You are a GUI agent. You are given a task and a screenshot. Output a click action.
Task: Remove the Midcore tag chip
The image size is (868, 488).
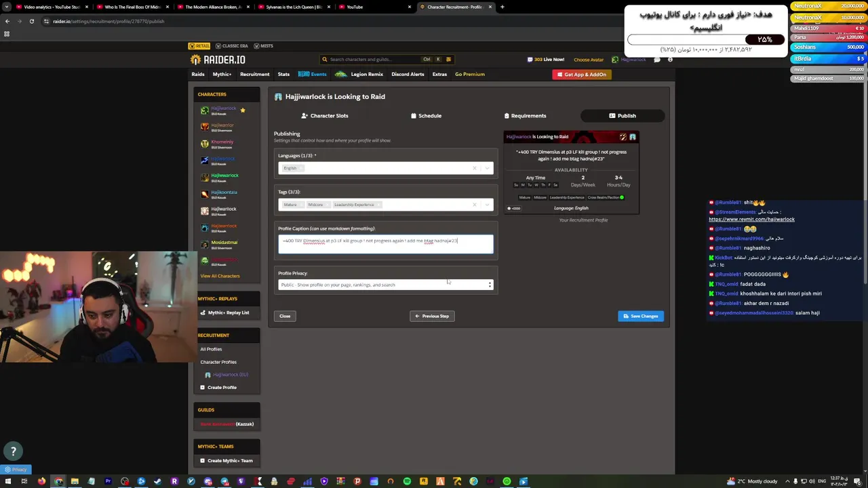[327, 205]
